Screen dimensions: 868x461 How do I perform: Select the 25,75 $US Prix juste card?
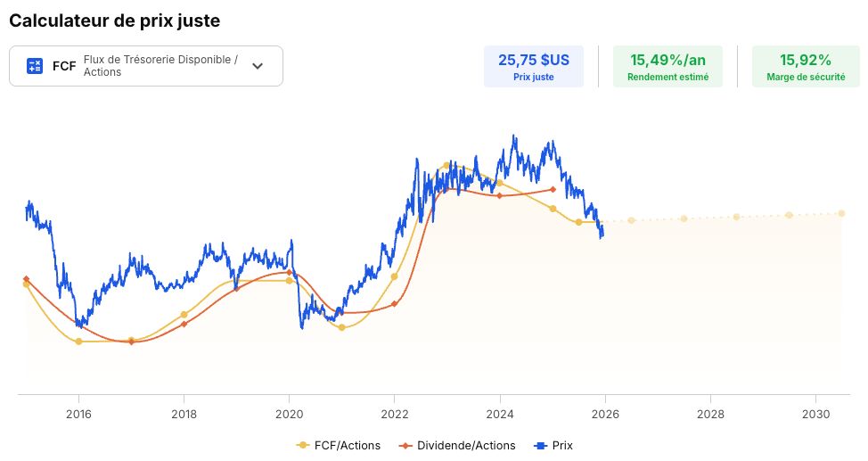(534, 67)
